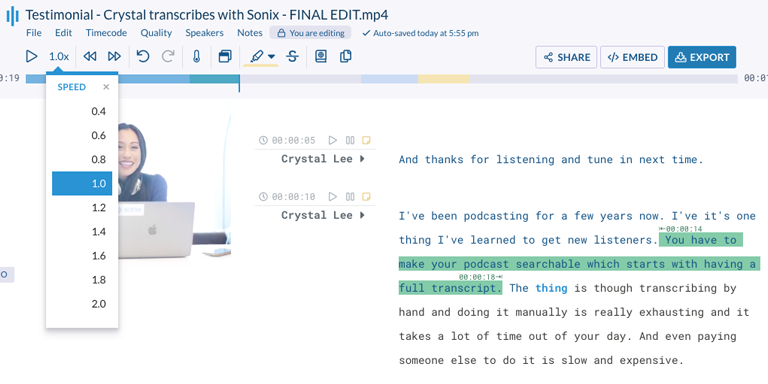Open the Timecode menu

click(106, 33)
